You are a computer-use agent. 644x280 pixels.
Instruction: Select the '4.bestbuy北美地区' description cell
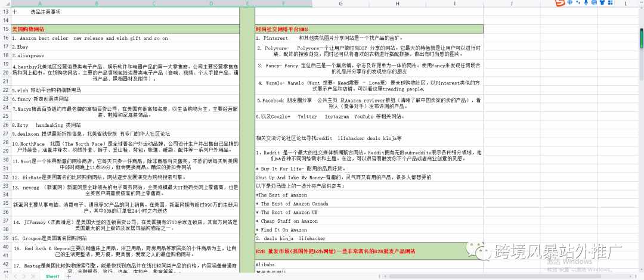125,73
